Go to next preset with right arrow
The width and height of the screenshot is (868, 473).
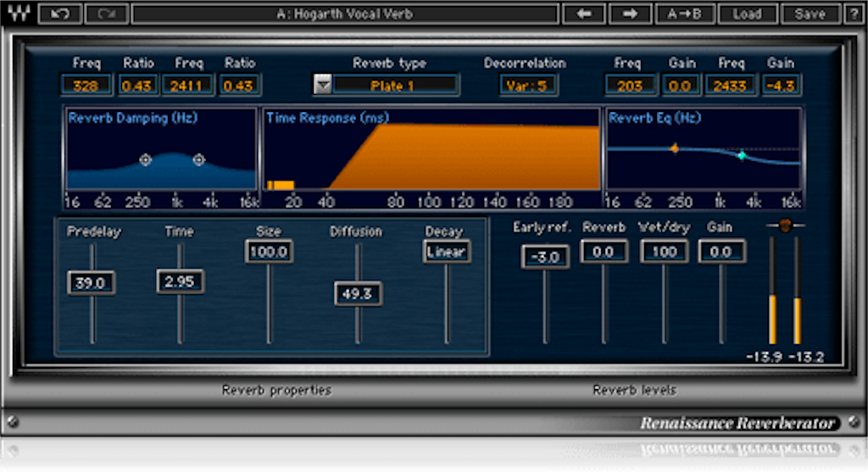pos(630,14)
